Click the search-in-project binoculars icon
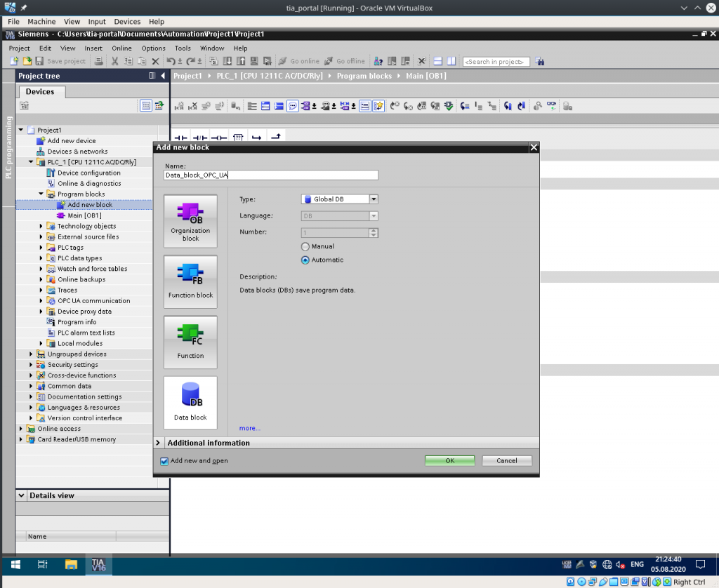Screen dimensions: 719x588 coord(540,61)
